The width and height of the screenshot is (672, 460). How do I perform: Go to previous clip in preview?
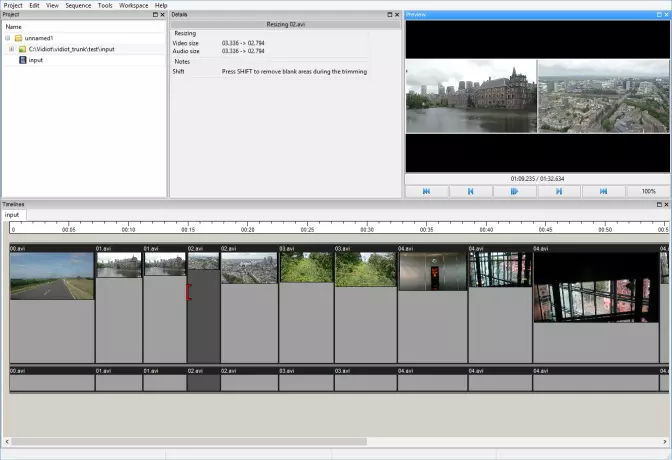tap(471, 191)
